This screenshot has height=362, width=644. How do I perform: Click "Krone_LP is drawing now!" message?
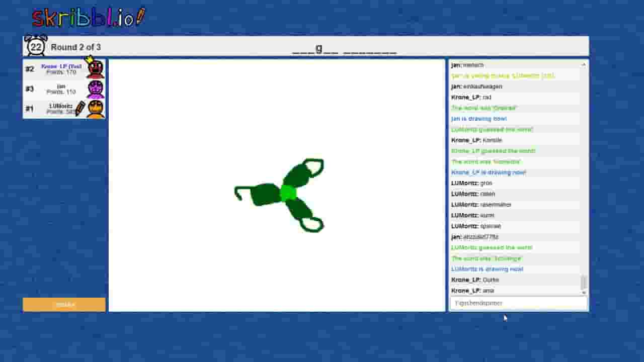point(489,172)
